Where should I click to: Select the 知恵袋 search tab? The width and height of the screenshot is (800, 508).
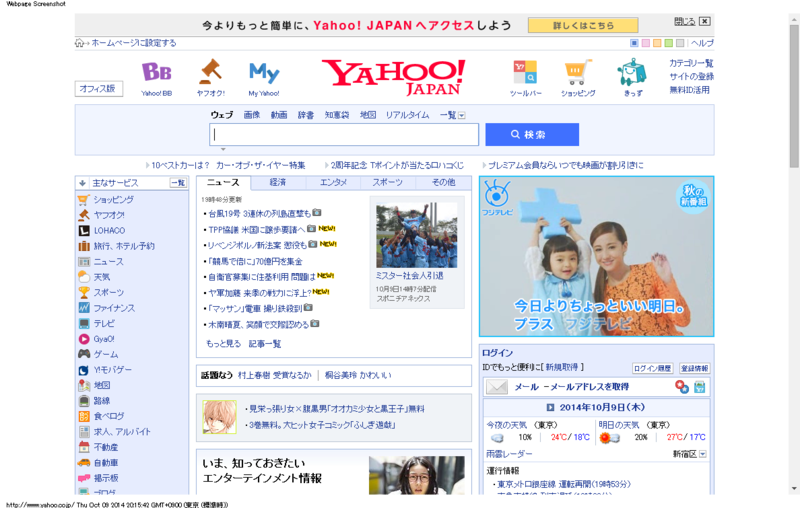[337, 115]
